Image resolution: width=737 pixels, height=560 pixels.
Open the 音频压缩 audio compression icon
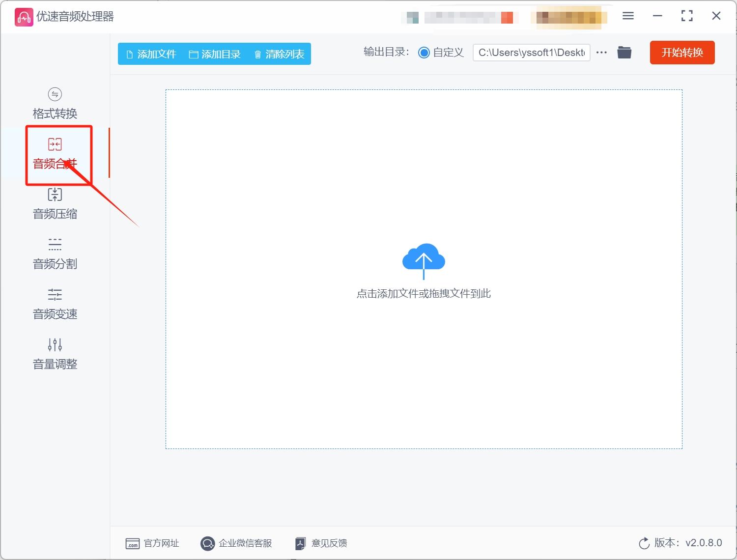tap(55, 194)
